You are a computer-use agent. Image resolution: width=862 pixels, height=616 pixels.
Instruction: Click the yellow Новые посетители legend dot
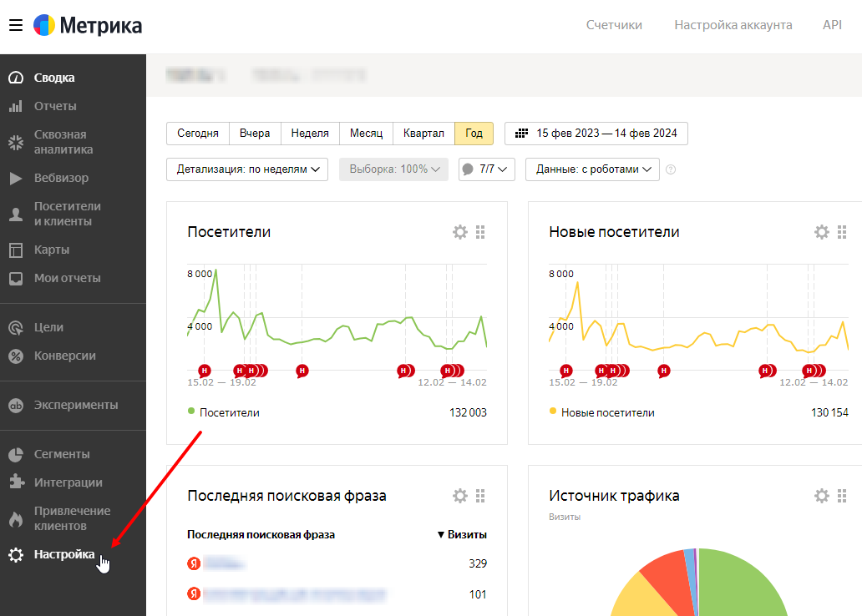553,411
